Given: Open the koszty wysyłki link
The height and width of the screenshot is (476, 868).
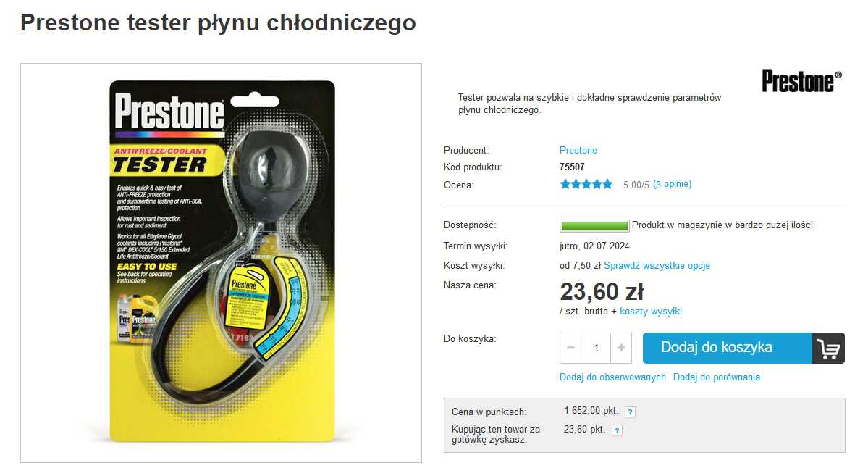Looking at the screenshot, I should pyautogui.click(x=650, y=312).
